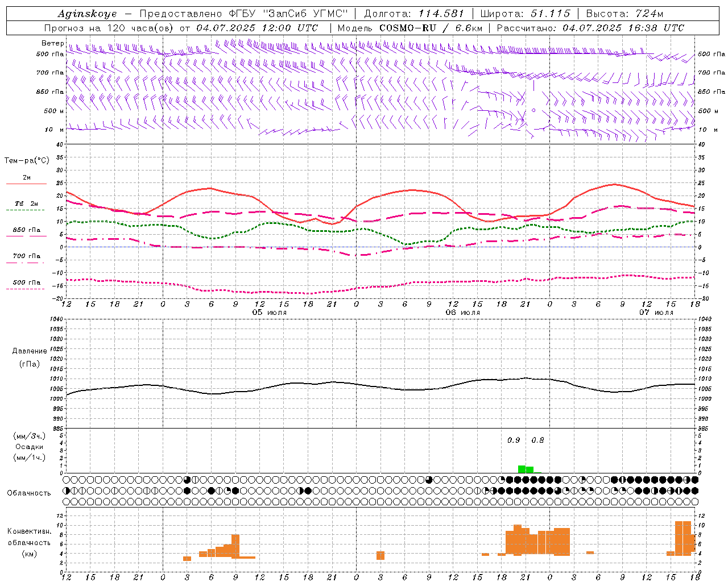728x582 pixels.
Task: Click the "(мм/3ч.)" precipitation unit label
Action: (x=29, y=436)
